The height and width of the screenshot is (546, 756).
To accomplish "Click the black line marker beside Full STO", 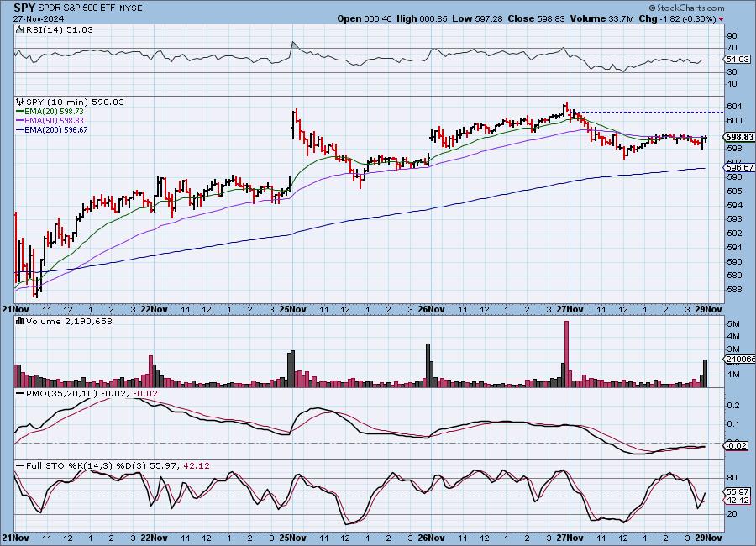I will [x=20, y=465].
